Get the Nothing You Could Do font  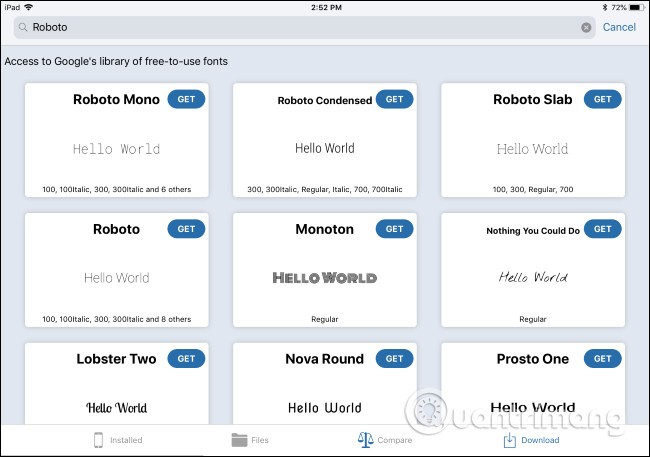point(602,229)
